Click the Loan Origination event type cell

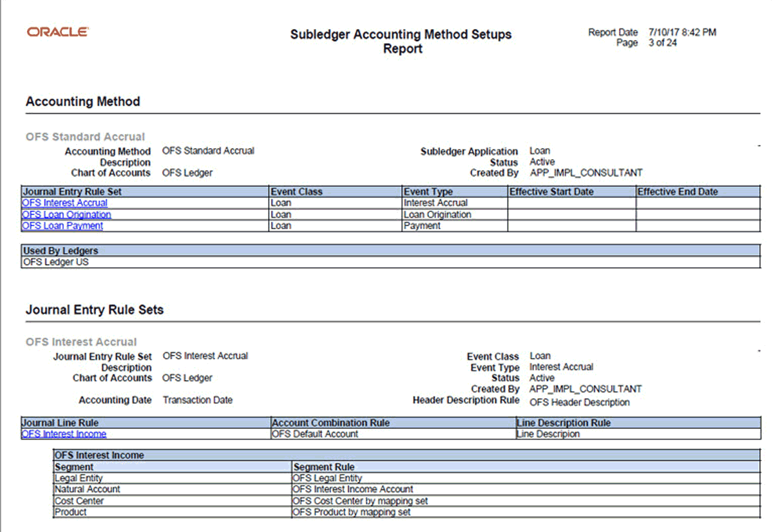(x=437, y=214)
